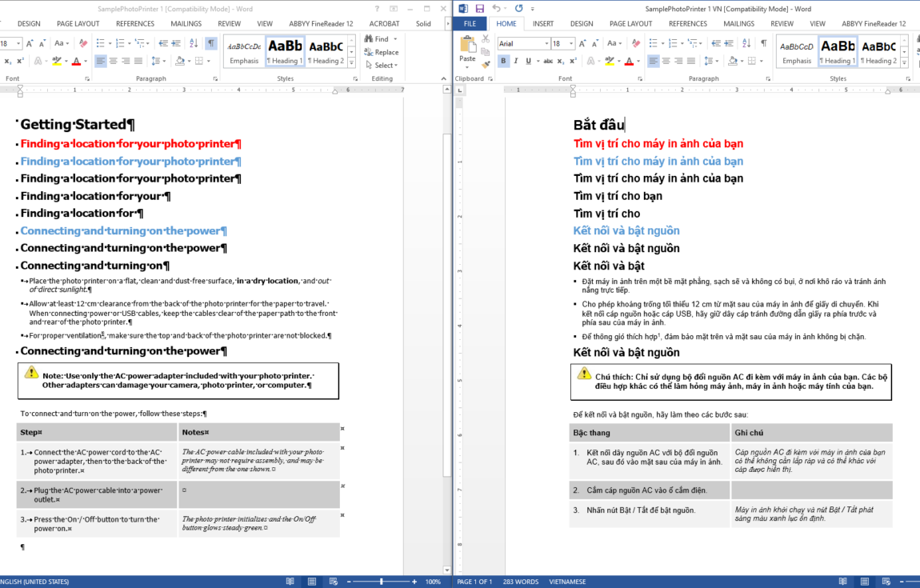The height and width of the screenshot is (588, 920).
Task: Toggle left alignment in left Word window
Action: tap(101, 61)
